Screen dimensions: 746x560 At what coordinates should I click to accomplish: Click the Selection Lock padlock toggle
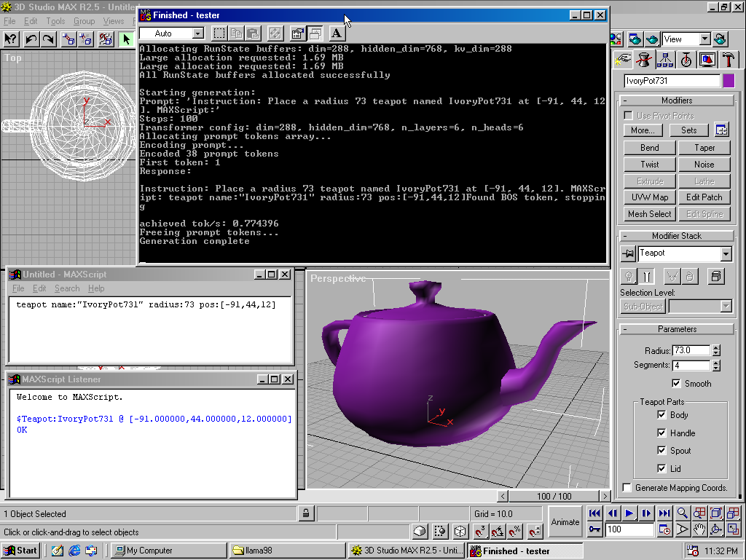click(306, 513)
